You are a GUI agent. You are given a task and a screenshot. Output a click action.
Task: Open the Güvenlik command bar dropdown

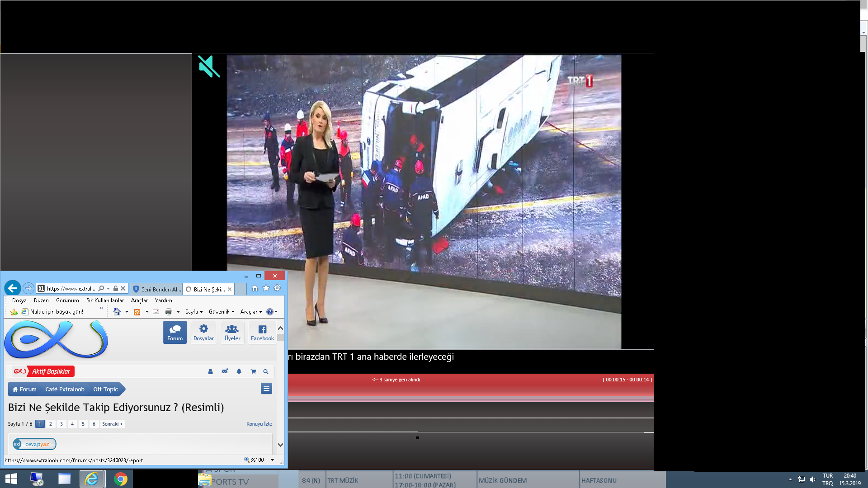(x=222, y=312)
